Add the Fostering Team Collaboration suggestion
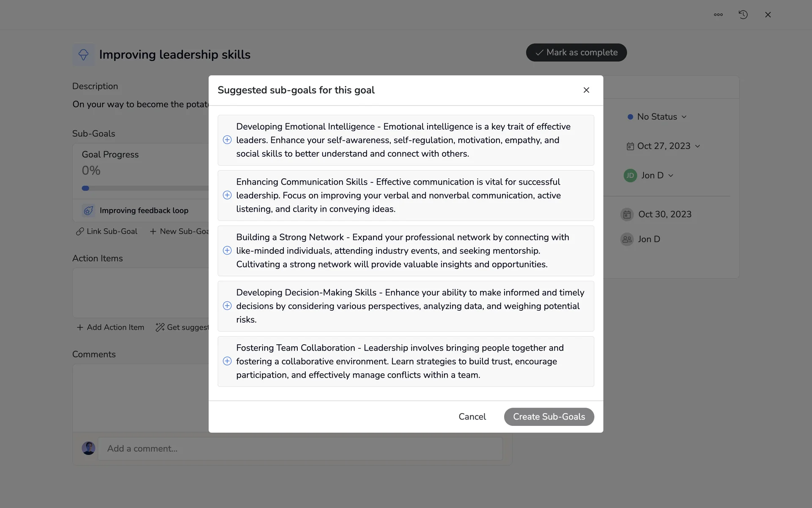 click(227, 361)
